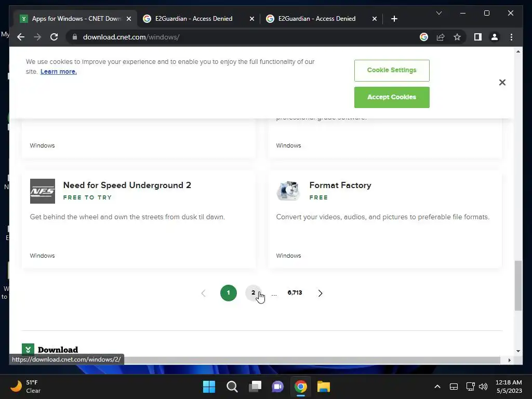Viewport: 532px width, 399px height.
Task: Follow the Learn more cookie link
Action: click(58, 72)
